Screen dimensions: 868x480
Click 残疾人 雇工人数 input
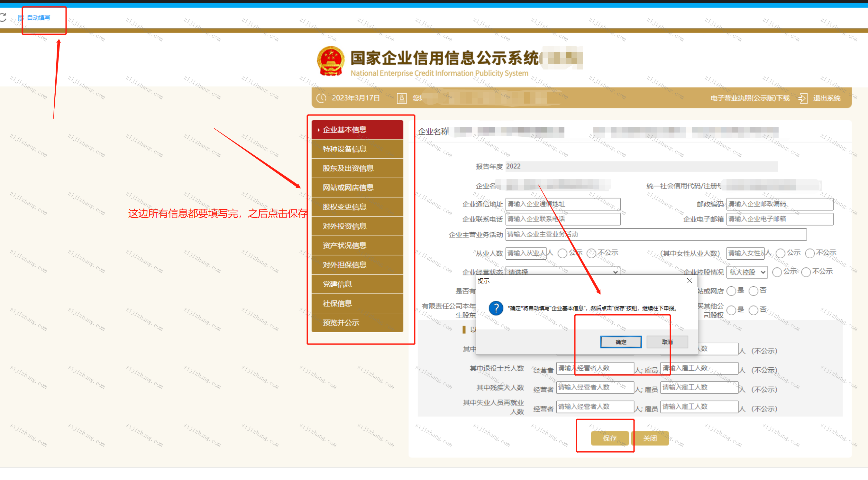point(699,388)
